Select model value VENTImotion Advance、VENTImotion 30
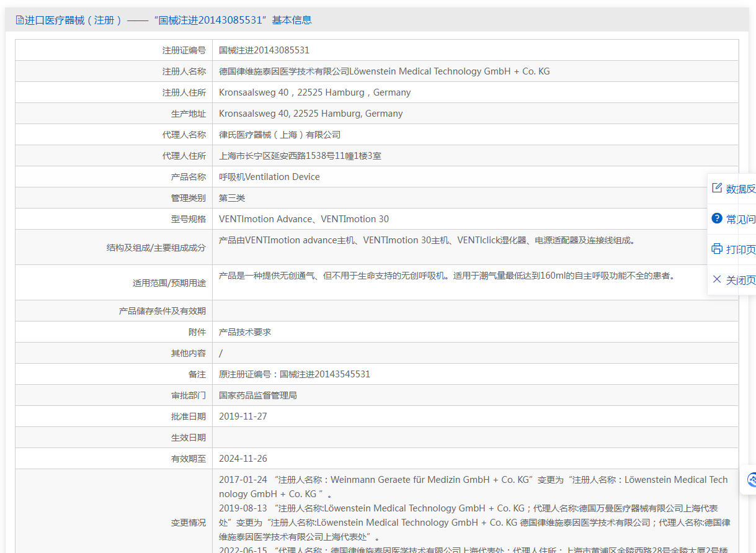The image size is (756, 553). (304, 219)
